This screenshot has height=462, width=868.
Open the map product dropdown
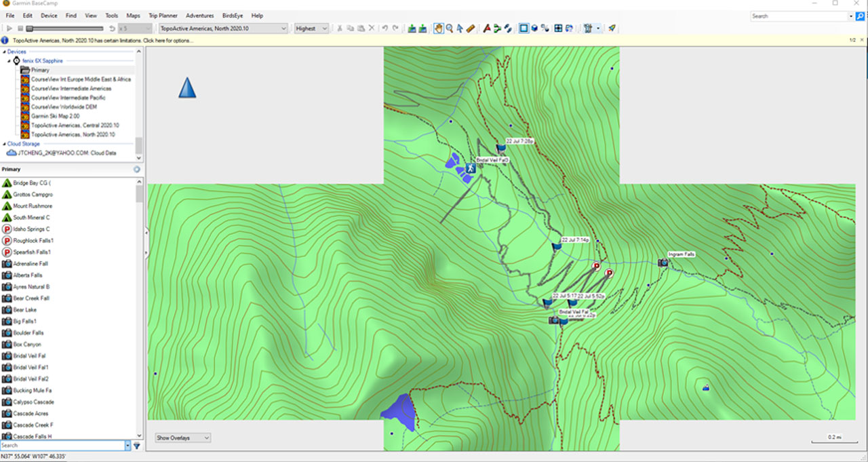[x=223, y=28]
